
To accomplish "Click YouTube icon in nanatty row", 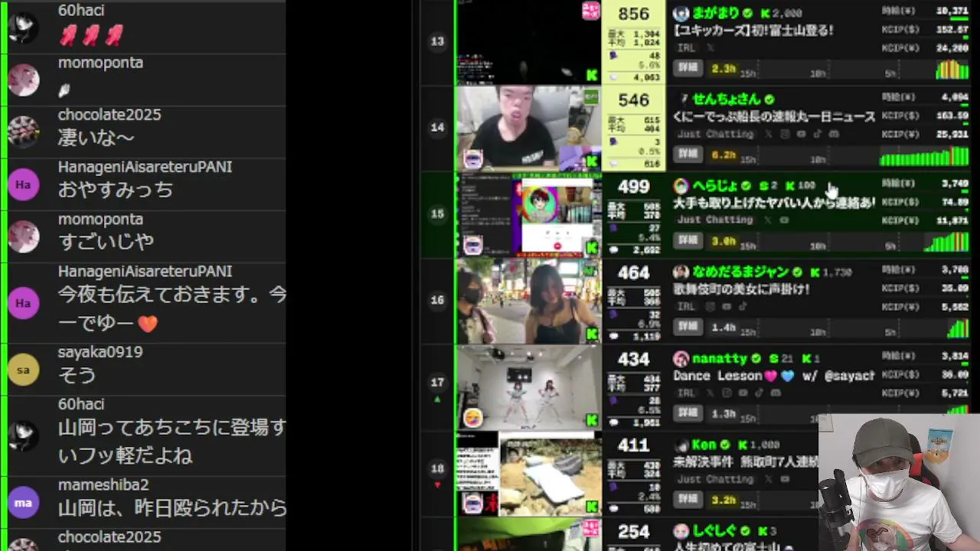I will coord(742,393).
